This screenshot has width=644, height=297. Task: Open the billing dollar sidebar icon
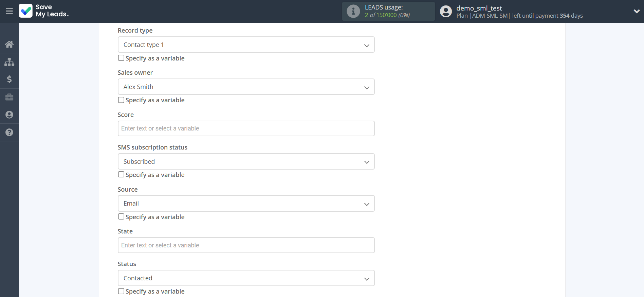coord(9,80)
